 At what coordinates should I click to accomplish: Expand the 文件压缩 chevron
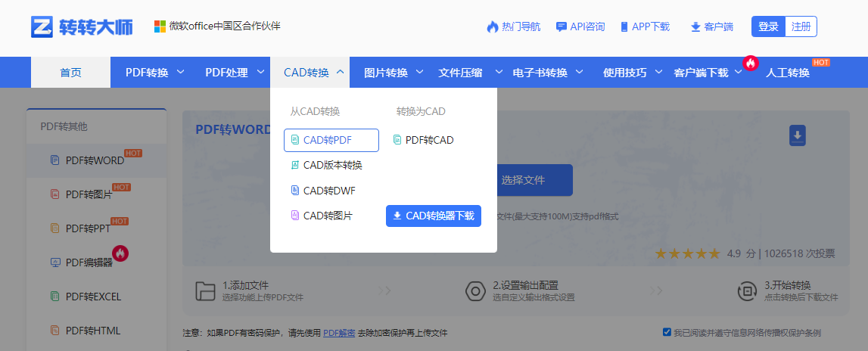[x=499, y=72]
